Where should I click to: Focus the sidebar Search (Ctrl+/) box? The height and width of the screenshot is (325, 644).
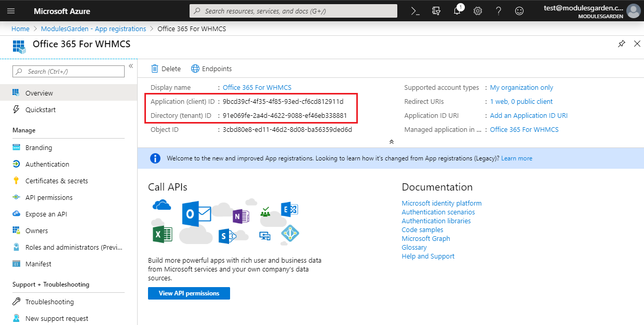pos(69,72)
